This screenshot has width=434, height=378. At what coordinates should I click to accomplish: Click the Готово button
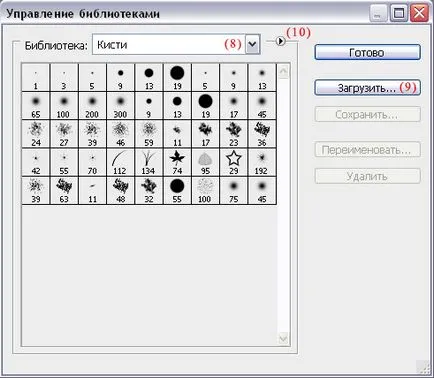click(367, 52)
